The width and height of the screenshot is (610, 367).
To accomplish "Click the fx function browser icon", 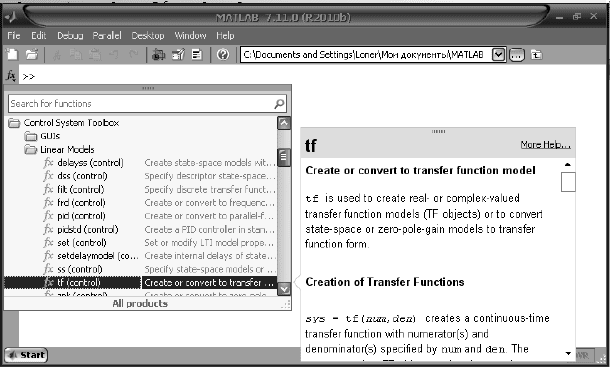I will click(11, 76).
